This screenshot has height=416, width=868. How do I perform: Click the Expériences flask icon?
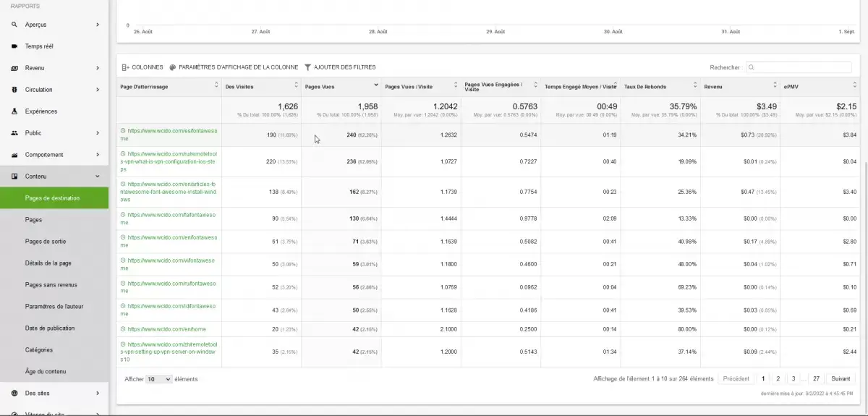[14, 111]
